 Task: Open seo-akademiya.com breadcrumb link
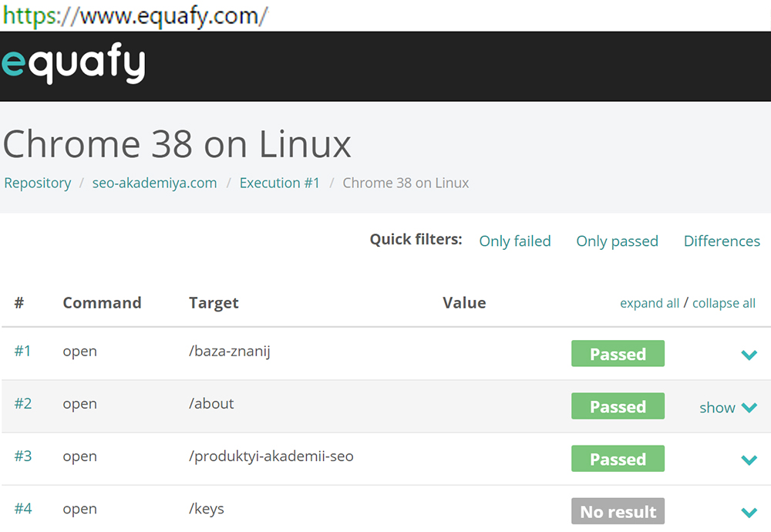pyautogui.click(x=154, y=184)
